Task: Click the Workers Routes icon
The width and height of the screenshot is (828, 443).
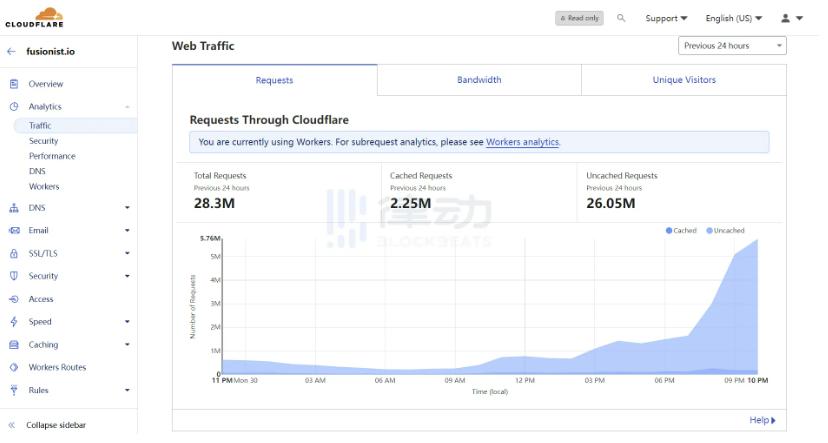Action: [14, 367]
